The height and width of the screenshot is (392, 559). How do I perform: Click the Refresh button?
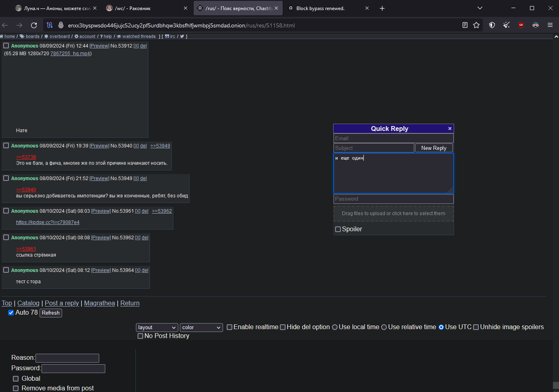tap(51, 313)
